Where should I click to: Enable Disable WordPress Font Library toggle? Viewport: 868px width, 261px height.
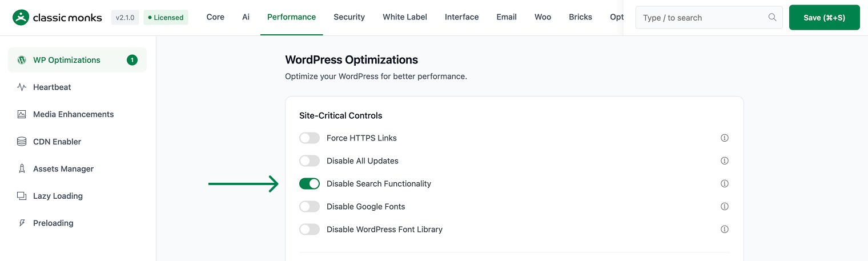[310, 230]
